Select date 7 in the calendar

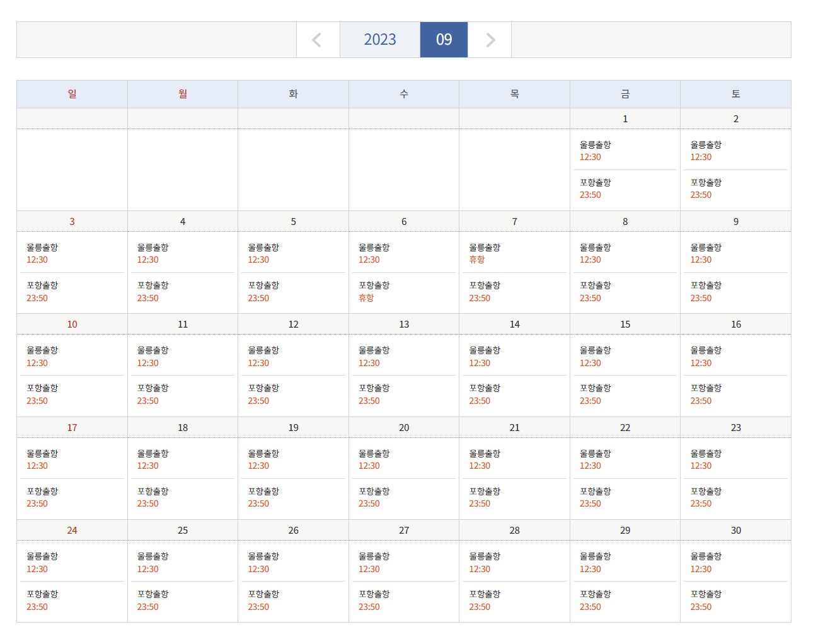pyautogui.click(x=514, y=221)
